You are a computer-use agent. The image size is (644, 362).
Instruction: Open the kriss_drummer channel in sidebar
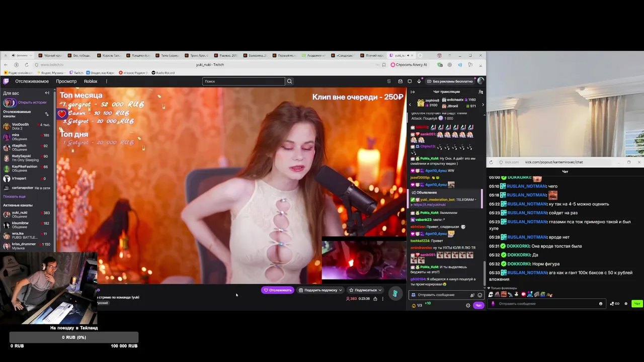click(x=28, y=246)
